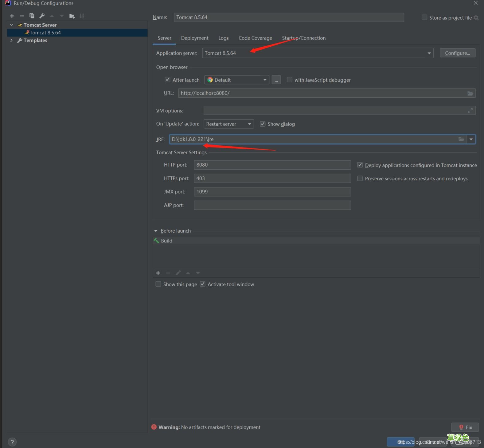484x448 pixels.
Task: Toggle Store as project file checkbox
Action: (x=424, y=18)
